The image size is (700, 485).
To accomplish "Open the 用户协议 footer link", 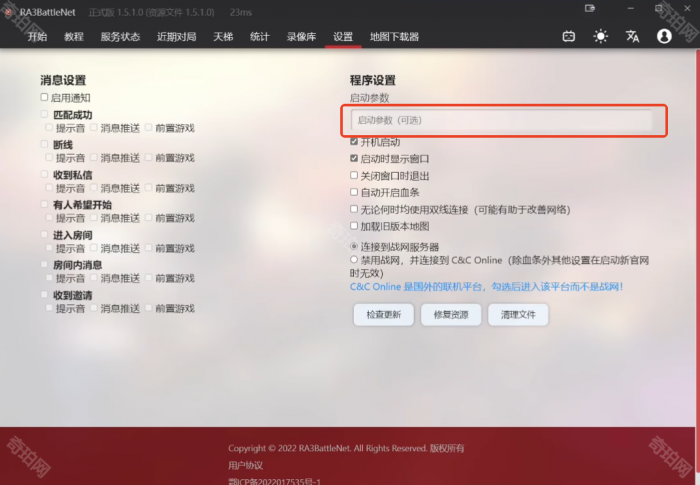I will point(246,465).
